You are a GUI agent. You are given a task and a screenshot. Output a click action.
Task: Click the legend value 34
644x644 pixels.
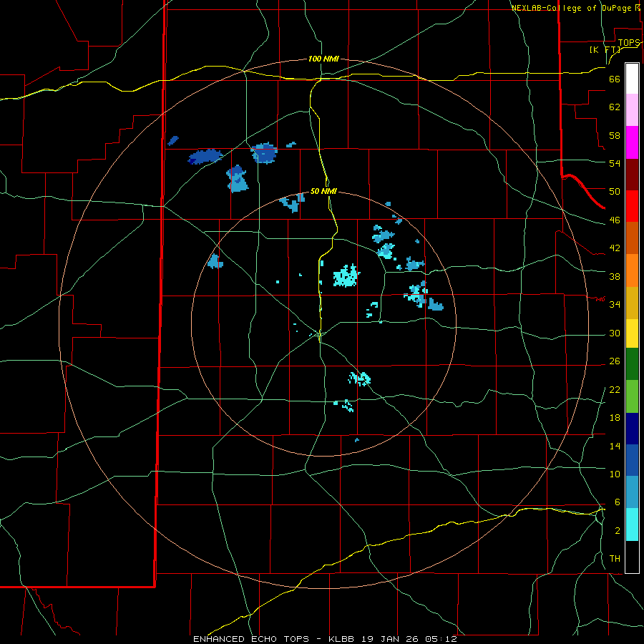(x=615, y=304)
